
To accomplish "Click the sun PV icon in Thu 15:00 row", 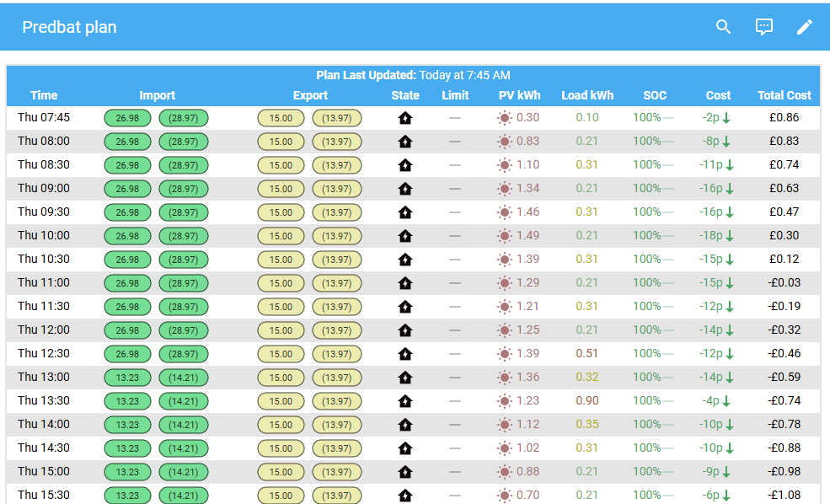I will [505, 472].
